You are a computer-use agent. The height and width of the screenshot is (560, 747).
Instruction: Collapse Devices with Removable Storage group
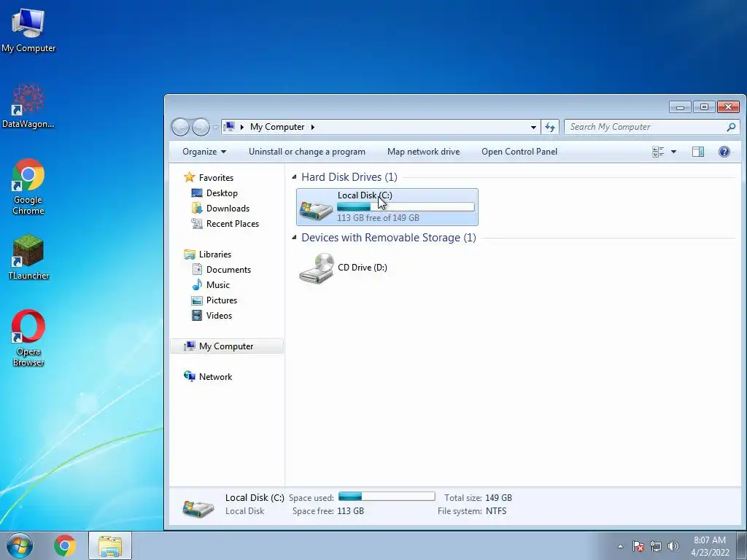[295, 238]
